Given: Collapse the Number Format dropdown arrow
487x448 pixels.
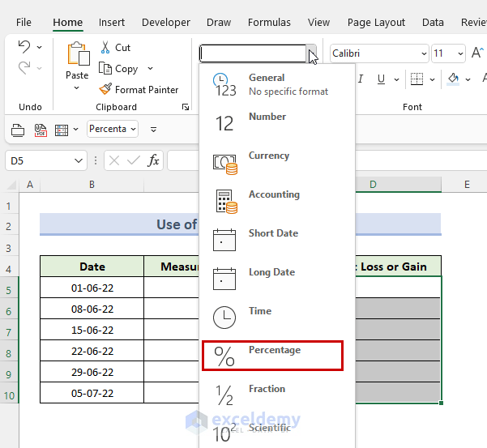Looking at the screenshot, I should (x=311, y=53).
